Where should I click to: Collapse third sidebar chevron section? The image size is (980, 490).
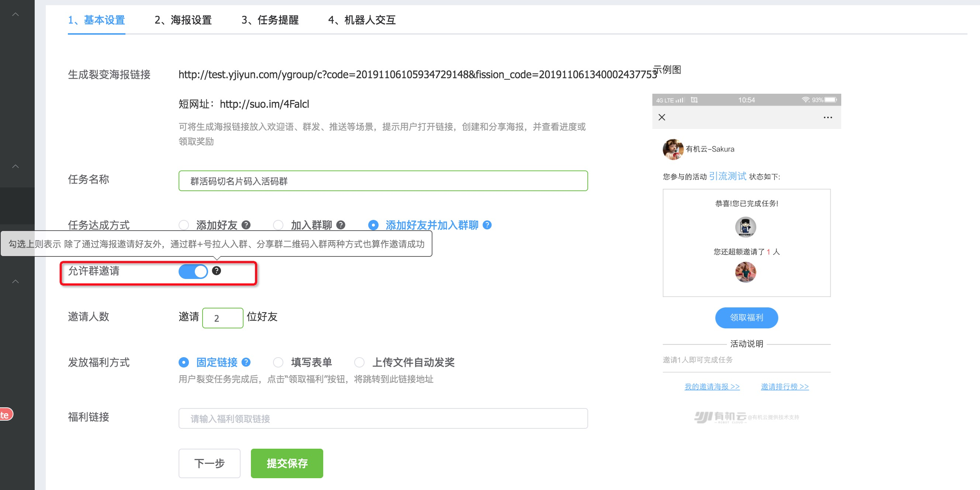15,281
